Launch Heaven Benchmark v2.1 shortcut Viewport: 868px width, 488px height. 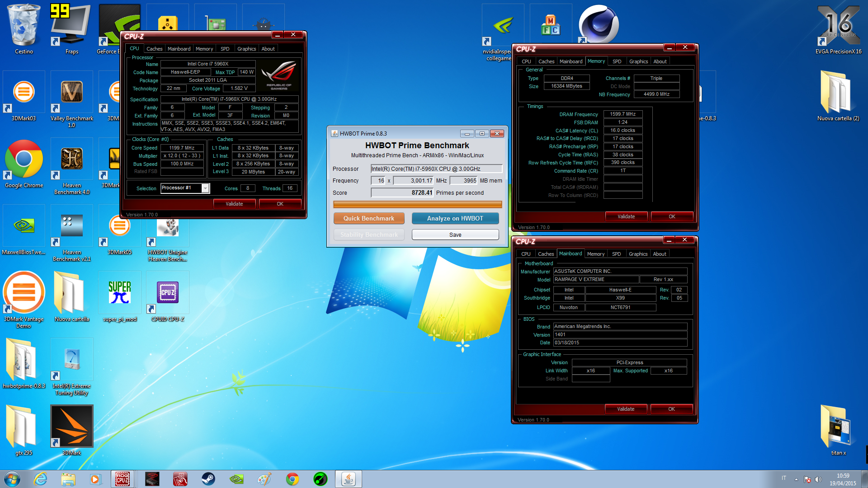(x=71, y=233)
